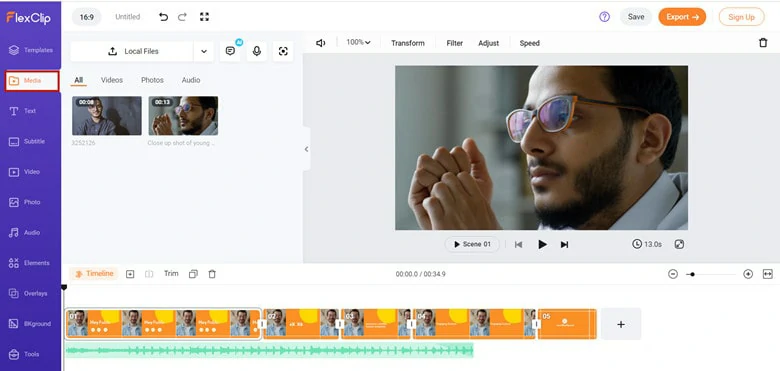The width and height of the screenshot is (780, 371).
Task: Collapse the media panel with left chevron
Action: (x=306, y=149)
